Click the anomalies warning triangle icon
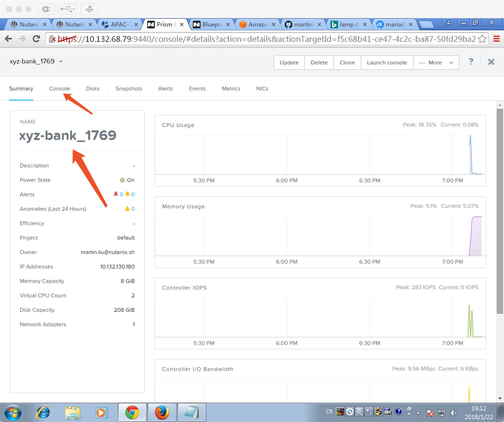The height and width of the screenshot is (422, 504). tap(127, 208)
